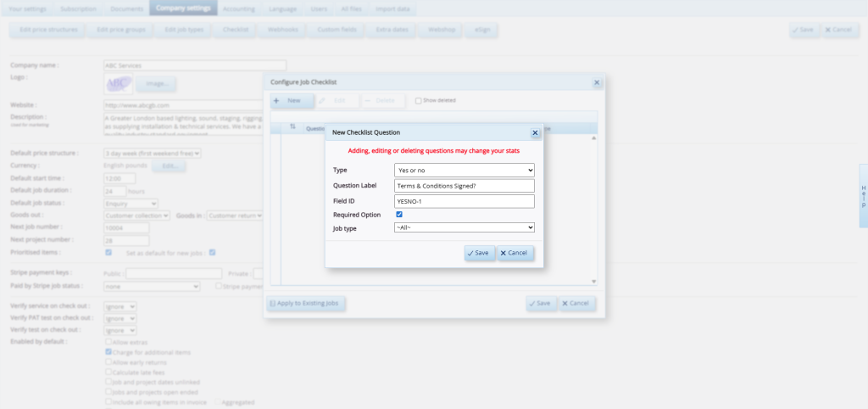Switch to the Users tab
Image resolution: width=868 pixels, height=409 pixels.
(319, 8)
